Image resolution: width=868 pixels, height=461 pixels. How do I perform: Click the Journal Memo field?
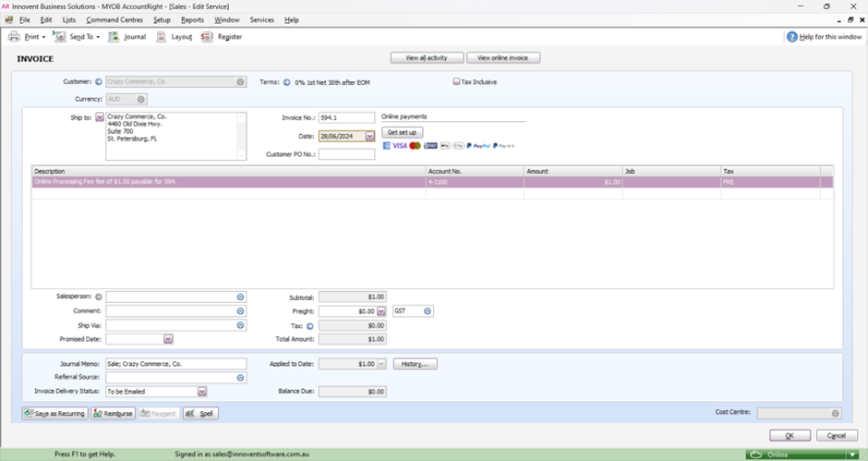click(x=176, y=364)
